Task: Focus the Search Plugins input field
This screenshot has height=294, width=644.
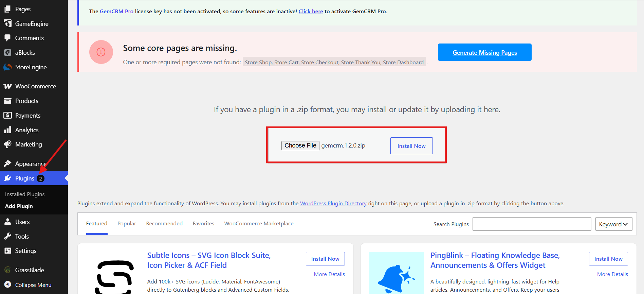Action: [532, 224]
